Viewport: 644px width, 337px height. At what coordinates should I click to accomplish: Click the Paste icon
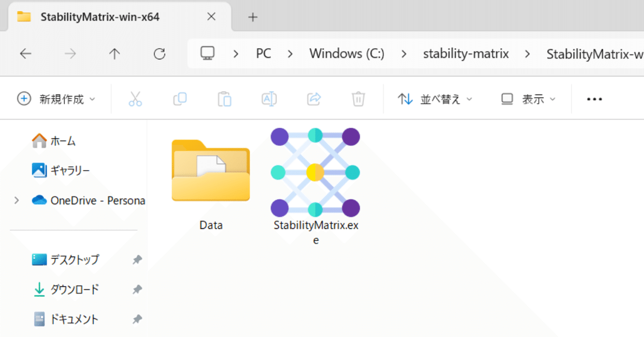tap(224, 98)
